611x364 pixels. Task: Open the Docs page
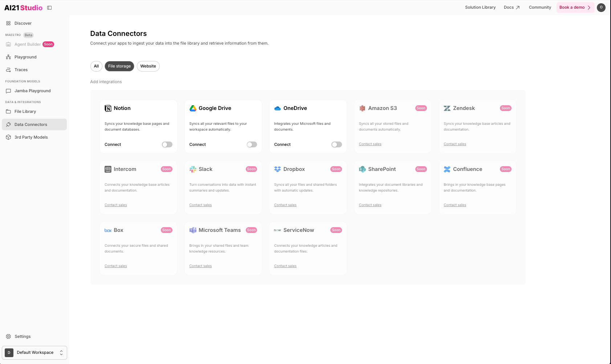pyautogui.click(x=512, y=7)
